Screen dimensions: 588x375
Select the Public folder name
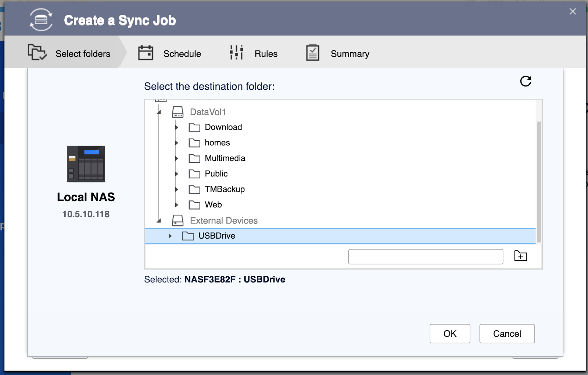point(216,174)
